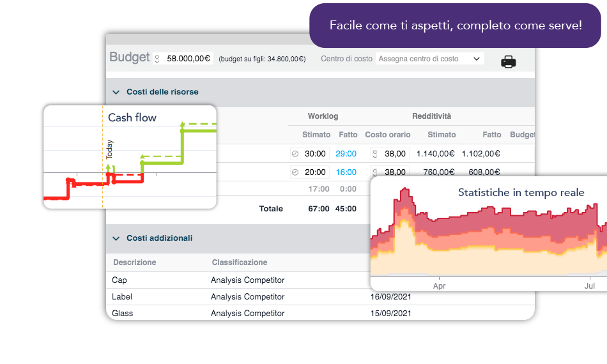
Task: Select the Glass additional cost row
Action: [123, 314]
